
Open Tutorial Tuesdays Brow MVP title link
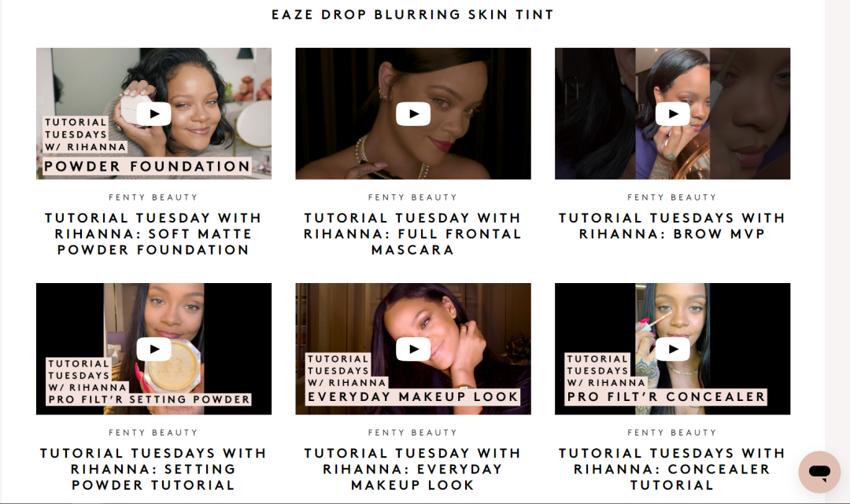(672, 226)
